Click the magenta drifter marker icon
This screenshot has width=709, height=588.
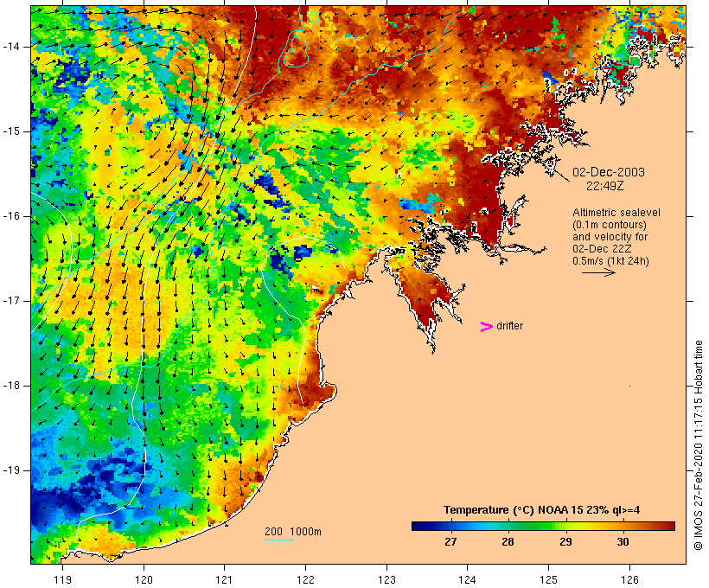[486, 327]
